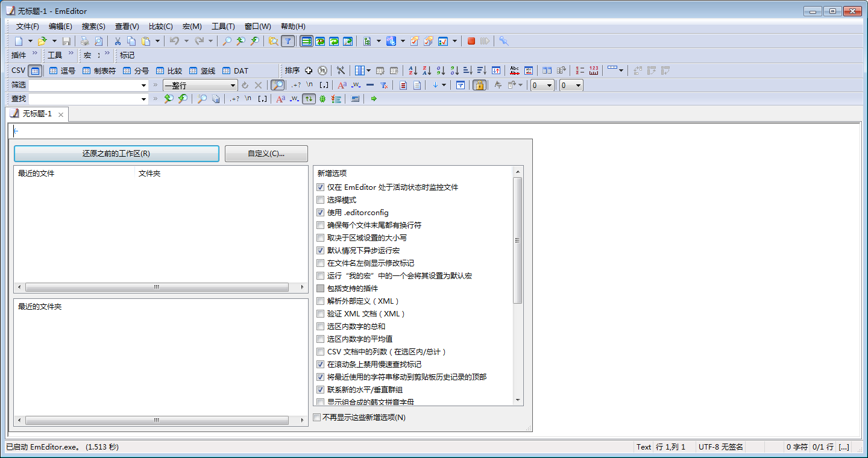Click the filter funnel toolbar icon
The width and height of the screenshot is (868, 458).
tap(288, 41)
